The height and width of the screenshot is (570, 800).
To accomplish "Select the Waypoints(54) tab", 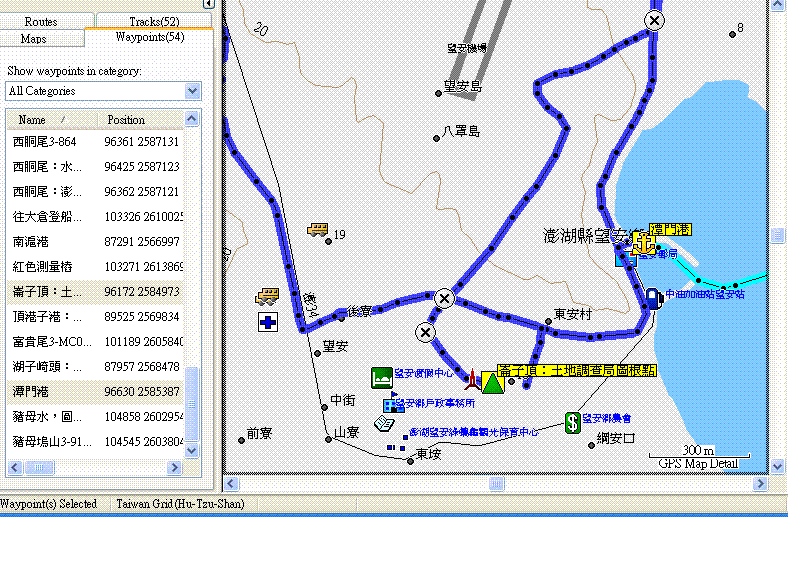I will (x=149, y=37).
